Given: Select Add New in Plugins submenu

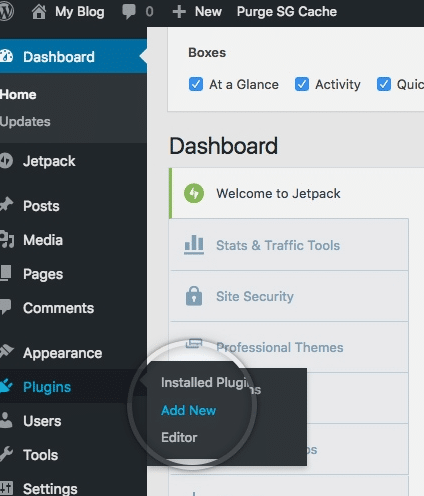Looking at the screenshot, I should point(189,410).
